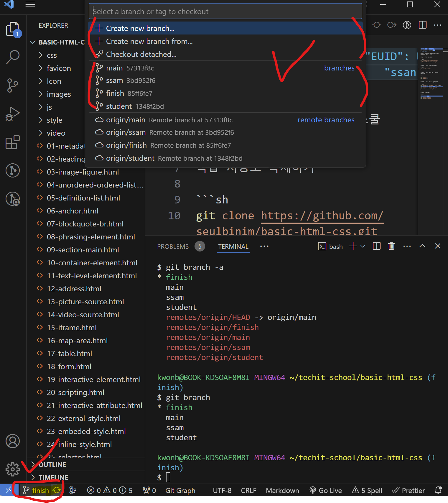
Task: Select origin/main remote branch
Action: click(225, 120)
